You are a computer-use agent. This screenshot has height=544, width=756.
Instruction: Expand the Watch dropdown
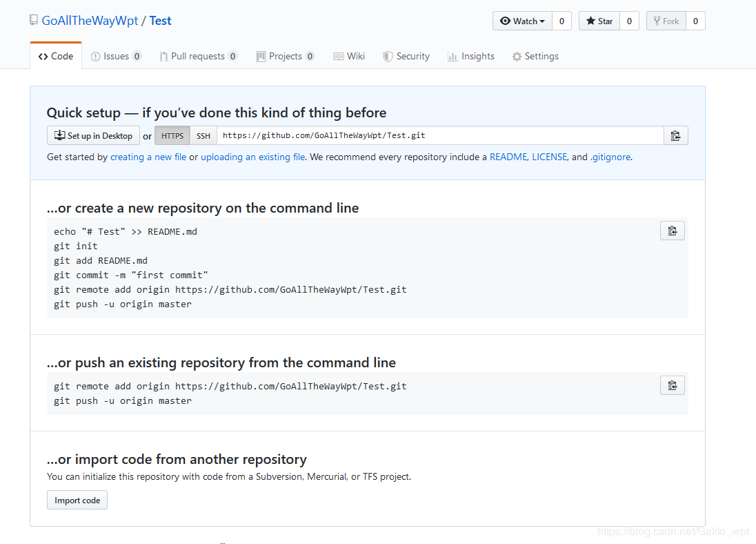522,21
